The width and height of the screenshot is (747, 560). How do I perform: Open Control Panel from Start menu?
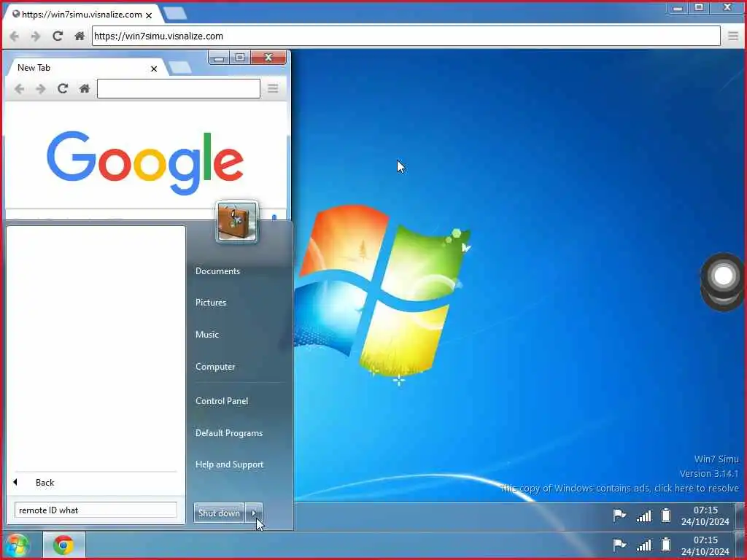tap(222, 401)
